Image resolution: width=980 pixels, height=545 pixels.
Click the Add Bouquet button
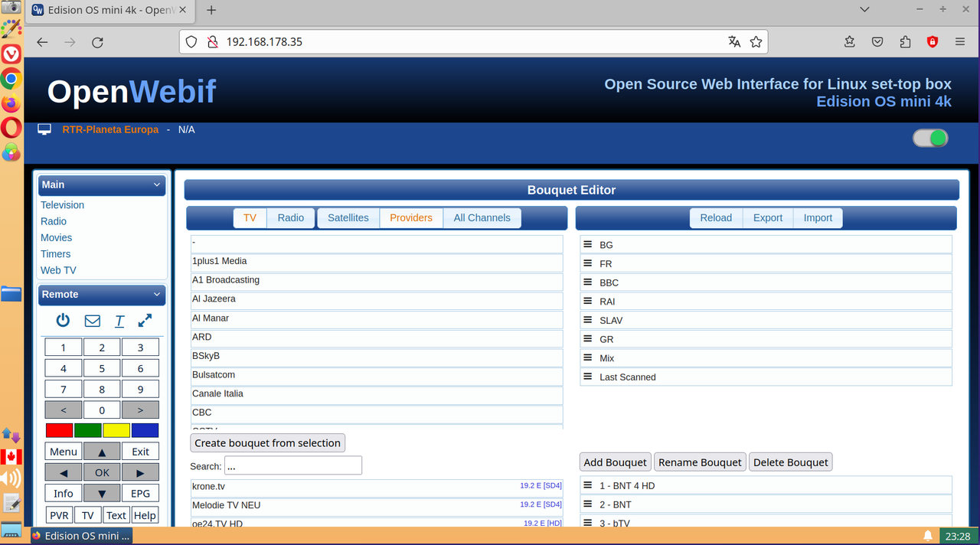point(616,462)
